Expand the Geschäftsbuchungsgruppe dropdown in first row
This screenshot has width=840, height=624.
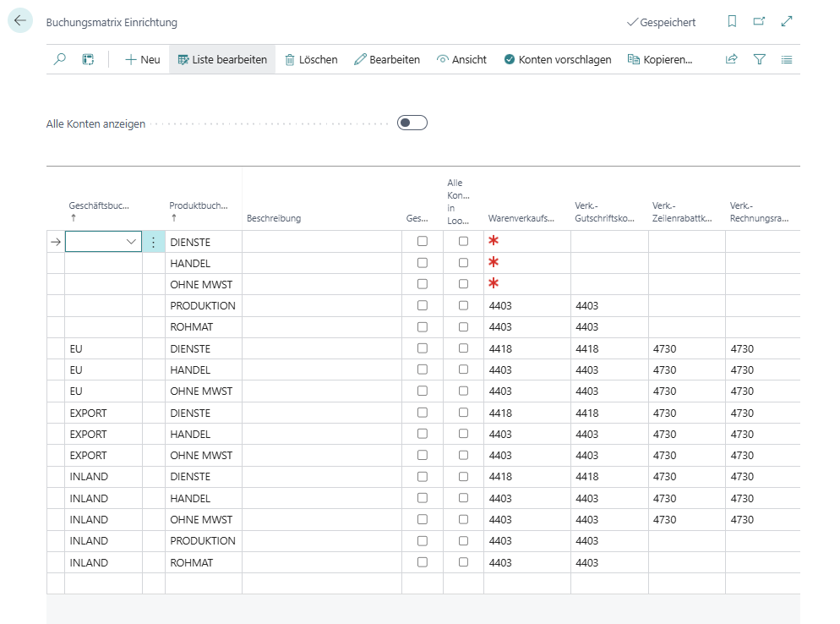[131, 242]
